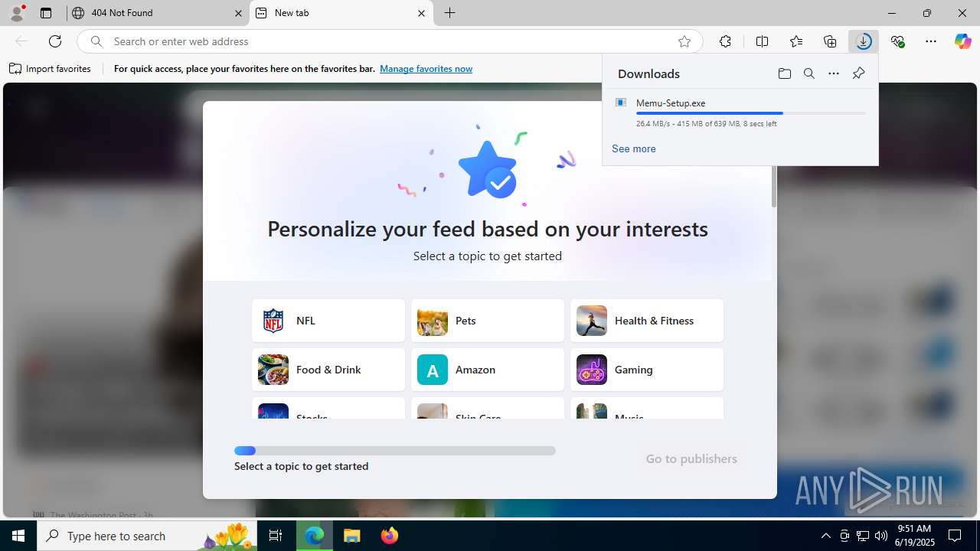Open the notification center icon
The width and height of the screenshot is (980, 551).
click(x=955, y=536)
